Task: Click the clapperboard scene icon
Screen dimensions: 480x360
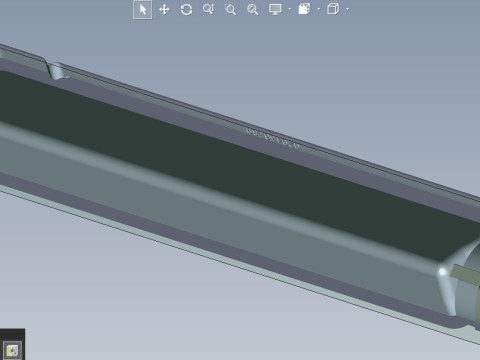Action: point(304,9)
